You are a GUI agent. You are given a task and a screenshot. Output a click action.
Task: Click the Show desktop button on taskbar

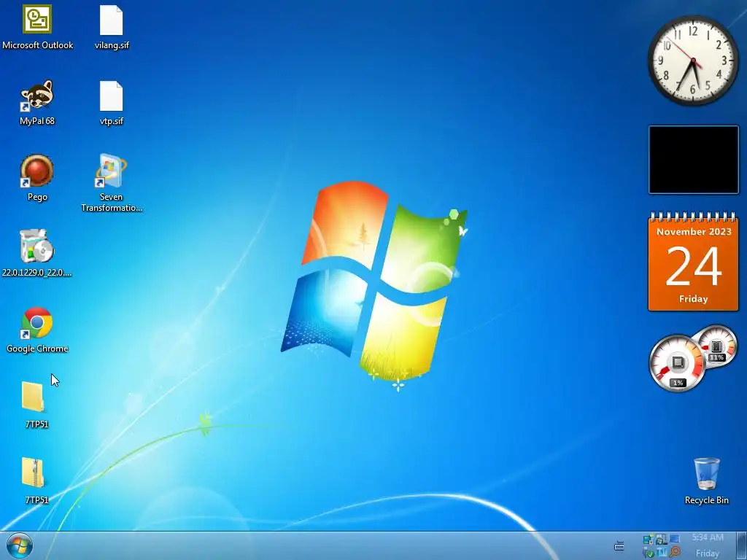click(x=742, y=545)
